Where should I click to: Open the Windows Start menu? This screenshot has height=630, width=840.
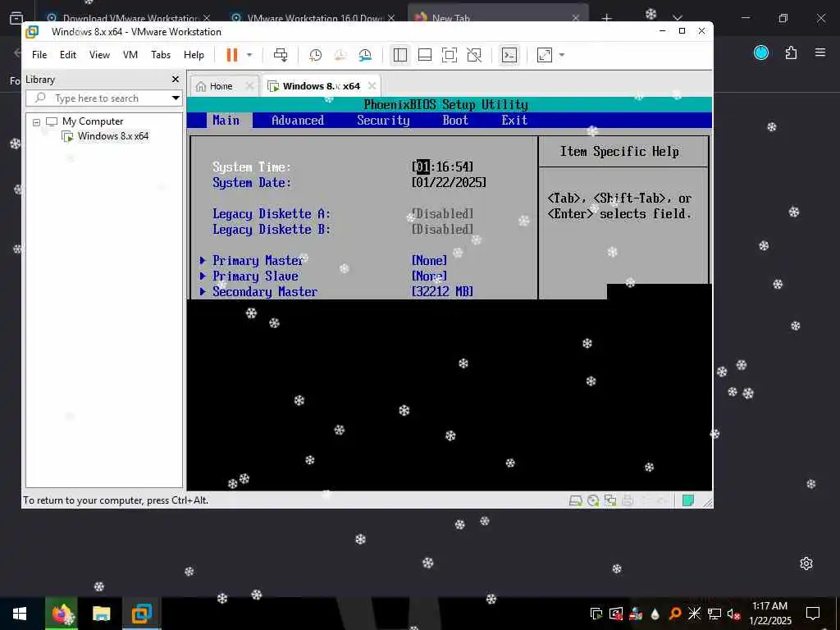click(x=20, y=614)
